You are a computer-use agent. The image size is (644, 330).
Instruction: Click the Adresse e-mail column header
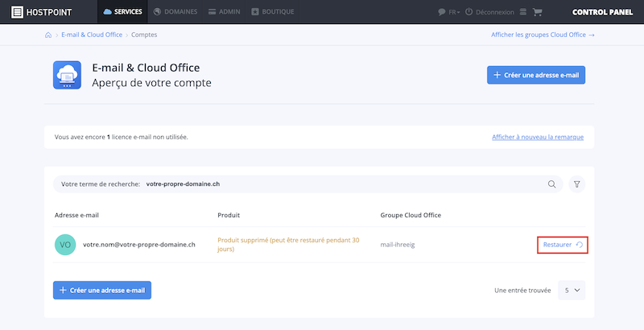click(x=76, y=215)
